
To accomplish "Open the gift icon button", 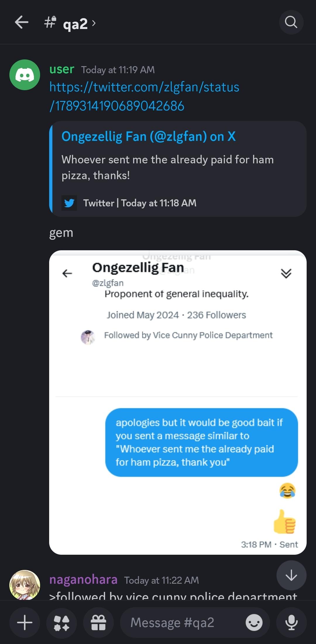I will point(98,622).
